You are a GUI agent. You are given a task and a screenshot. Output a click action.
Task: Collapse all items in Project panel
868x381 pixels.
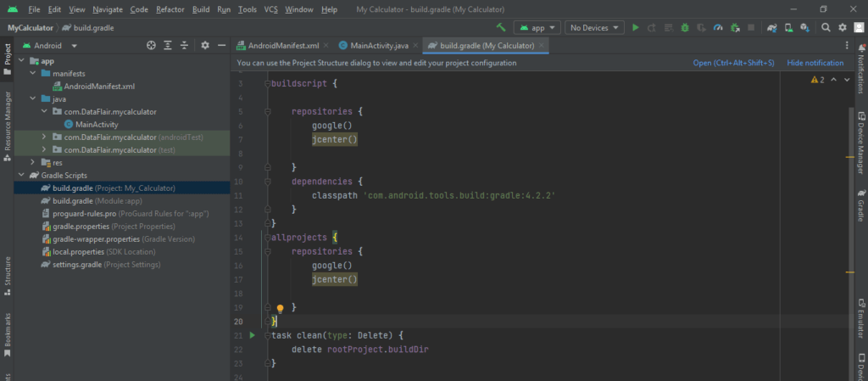pos(184,45)
